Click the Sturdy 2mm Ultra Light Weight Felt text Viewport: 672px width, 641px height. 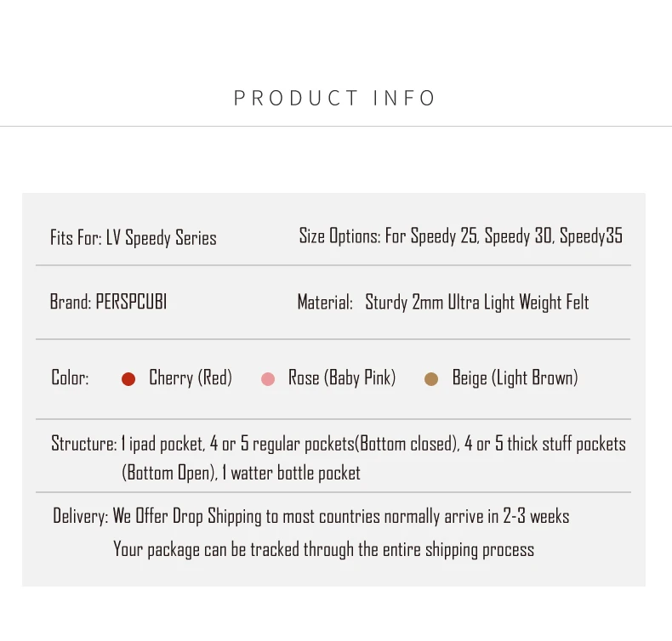click(477, 303)
